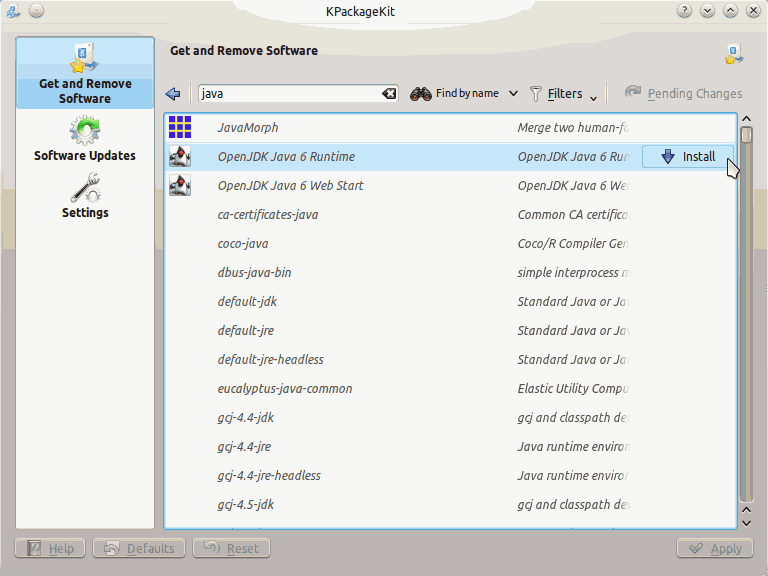Click the back arrow icon
The height and width of the screenshot is (576, 768).
coord(173,94)
